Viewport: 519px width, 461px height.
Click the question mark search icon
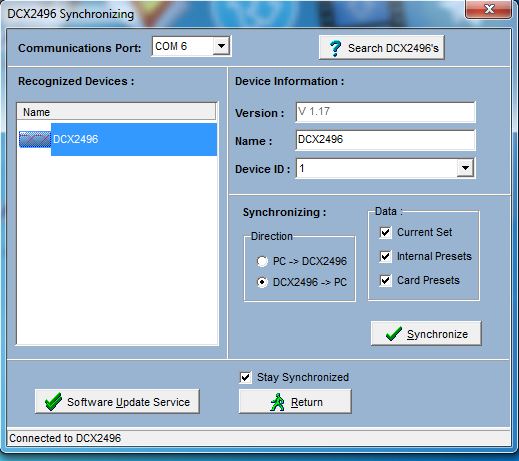pyautogui.click(x=335, y=48)
